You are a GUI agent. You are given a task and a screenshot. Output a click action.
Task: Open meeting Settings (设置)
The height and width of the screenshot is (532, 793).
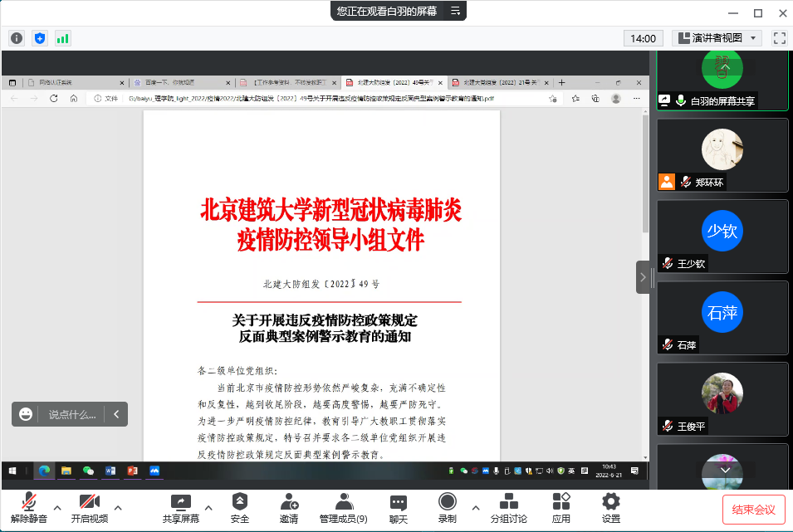point(611,508)
